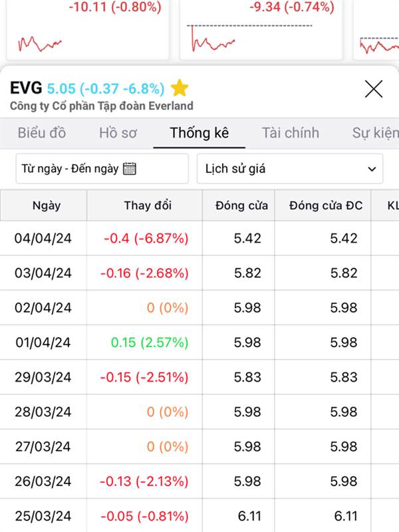Close the EVG stock detail panel
The height and width of the screenshot is (532, 399).
click(374, 89)
